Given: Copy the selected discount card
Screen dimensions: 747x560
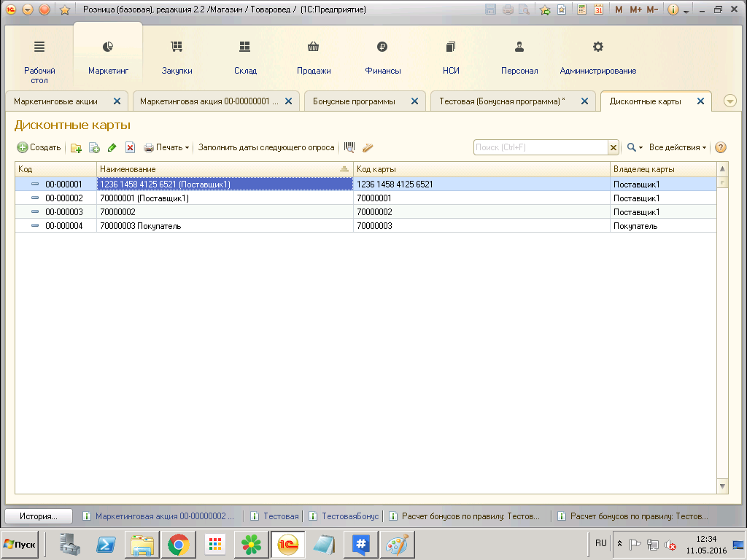Looking at the screenshot, I should pos(94,147).
